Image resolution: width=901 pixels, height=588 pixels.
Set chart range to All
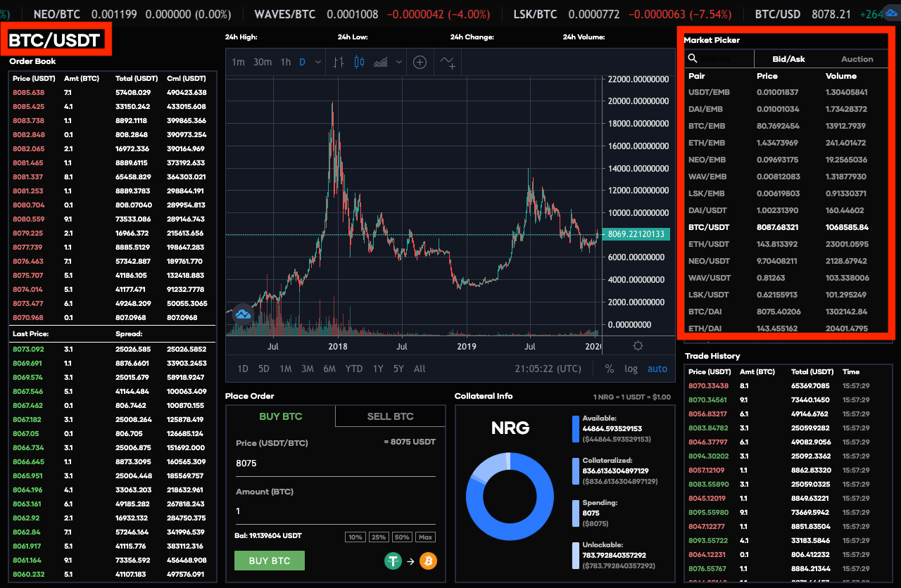tap(420, 369)
